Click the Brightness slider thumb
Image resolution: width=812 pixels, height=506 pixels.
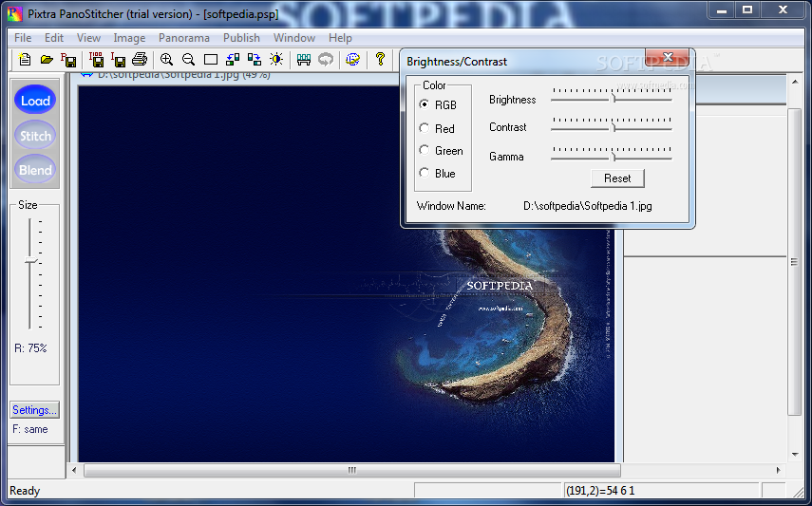pos(614,99)
